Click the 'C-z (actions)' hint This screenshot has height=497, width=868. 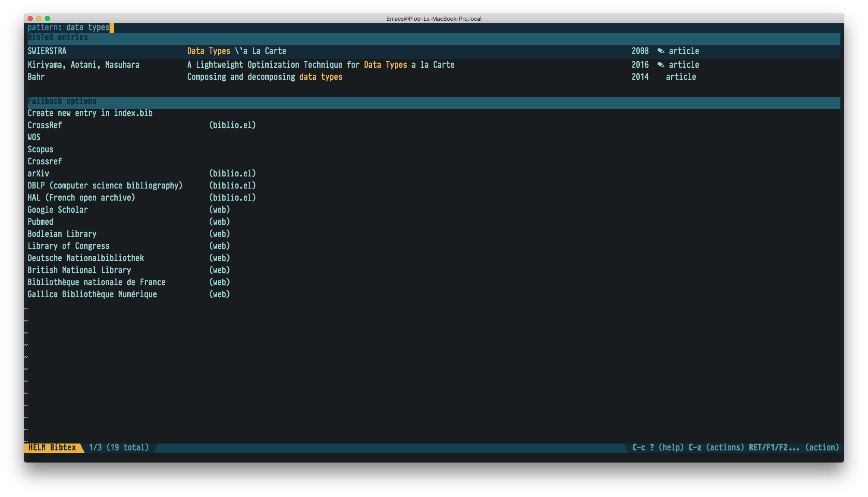coord(716,448)
